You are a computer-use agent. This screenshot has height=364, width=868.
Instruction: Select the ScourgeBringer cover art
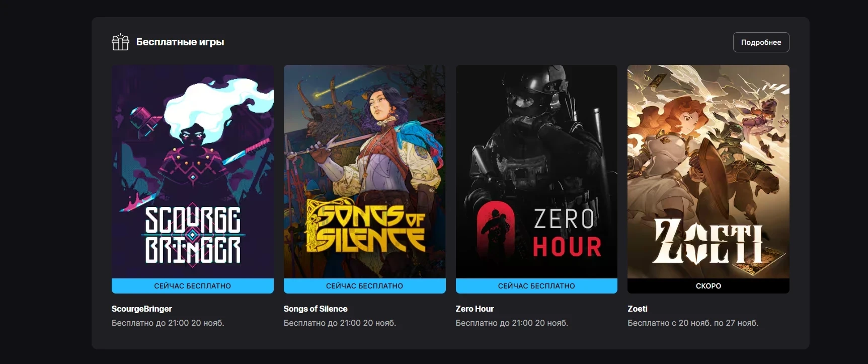pyautogui.click(x=193, y=172)
